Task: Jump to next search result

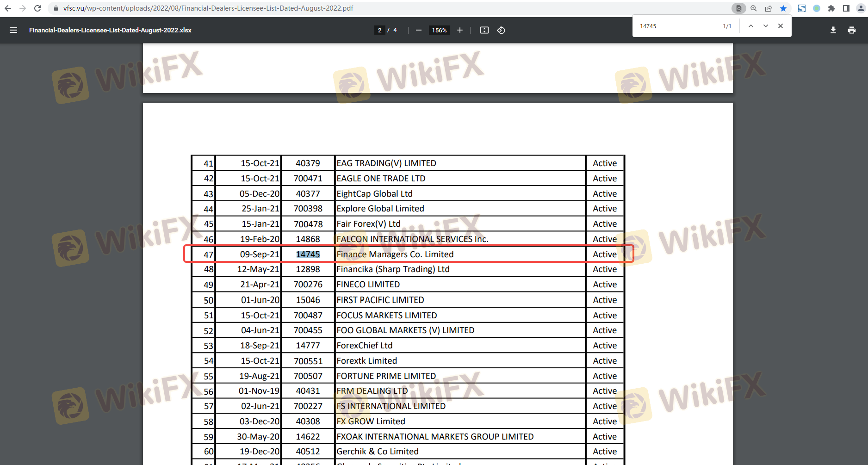Action: tap(765, 26)
